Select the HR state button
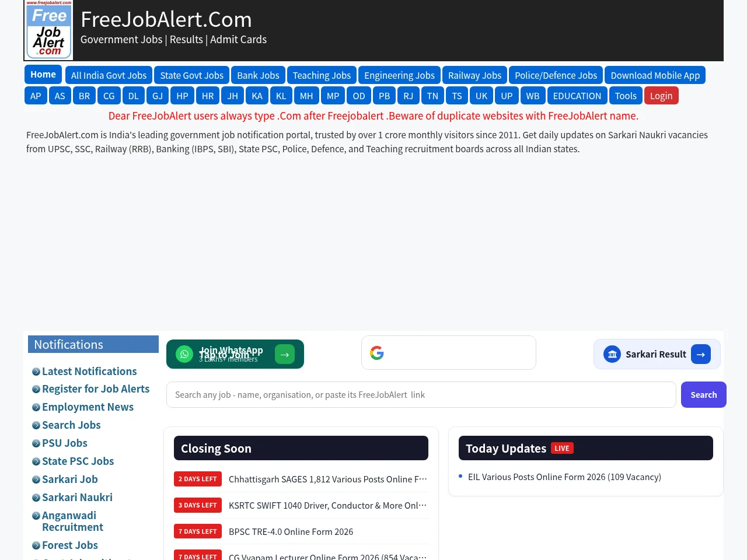 pyautogui.click(x=208, y=96)
